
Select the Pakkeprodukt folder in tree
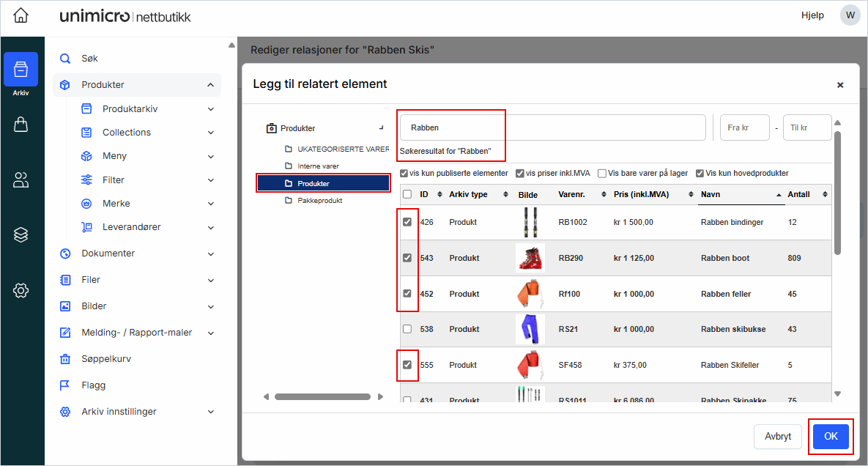click(x=319, y=200)
